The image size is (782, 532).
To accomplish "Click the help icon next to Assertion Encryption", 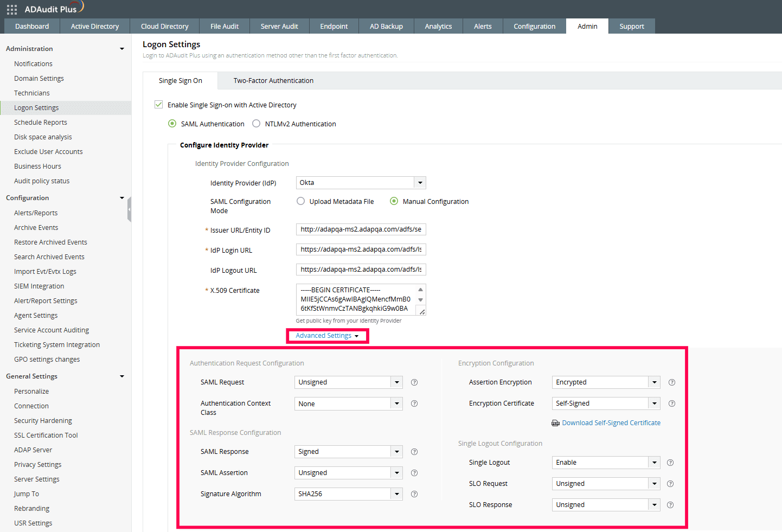I will [x=671, y=382].
